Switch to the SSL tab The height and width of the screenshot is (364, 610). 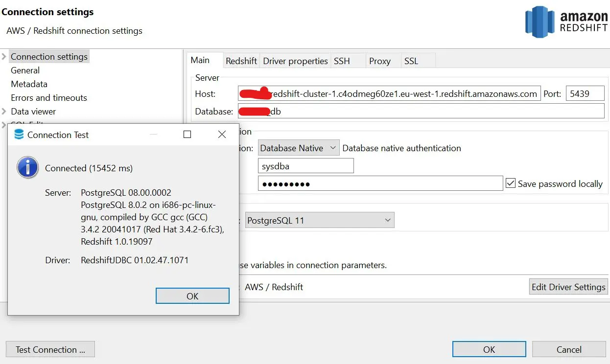click(x=418, y=61)
